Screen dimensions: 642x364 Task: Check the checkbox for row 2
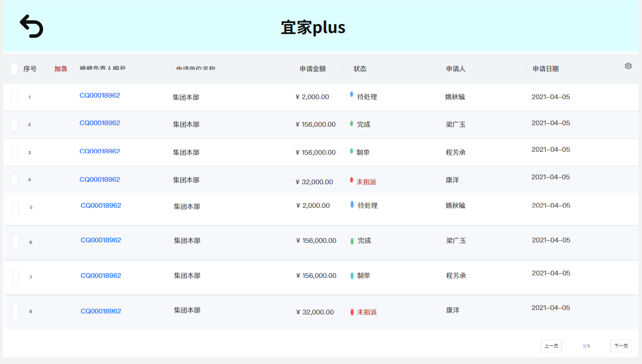(14, 125)
